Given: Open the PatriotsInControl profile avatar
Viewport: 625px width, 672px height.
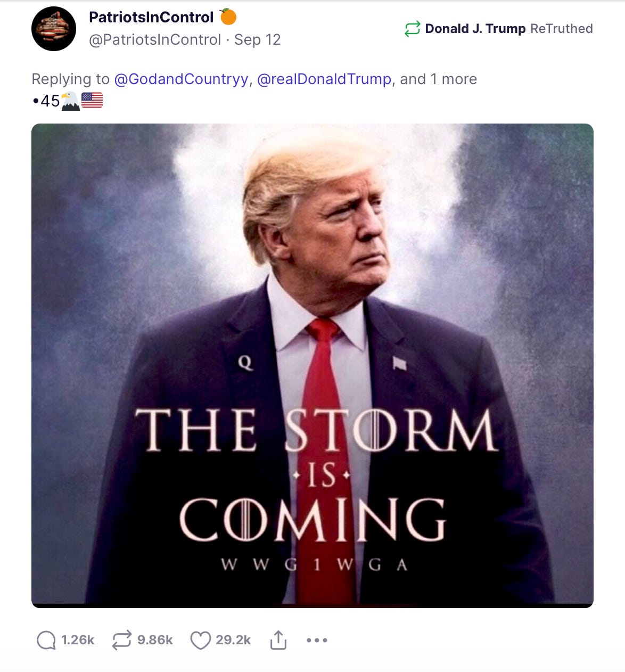Looking at the screenshot, I should (54, 29).
